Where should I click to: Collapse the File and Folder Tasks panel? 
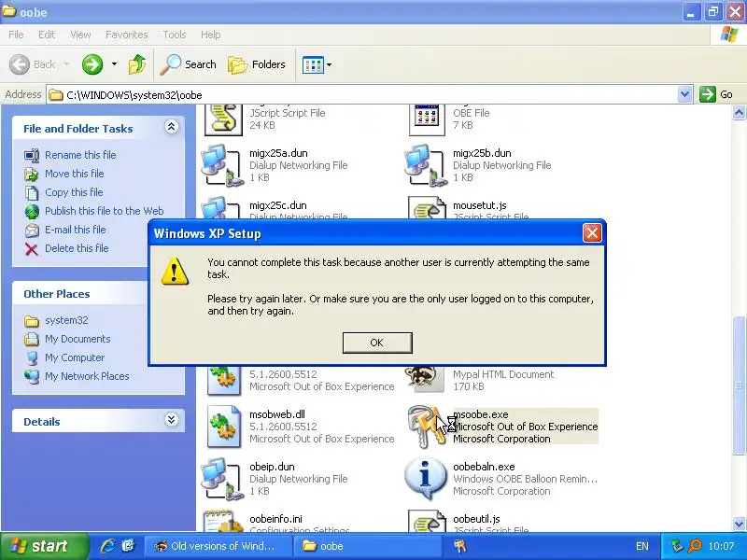tap(171, 127)
